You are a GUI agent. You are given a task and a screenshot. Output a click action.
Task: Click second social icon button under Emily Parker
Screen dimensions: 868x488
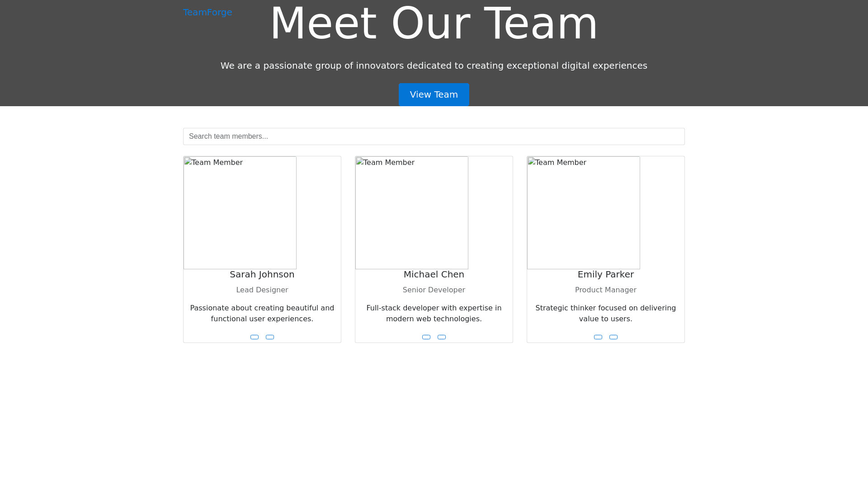pyautogui.click(x=613, y=337)
